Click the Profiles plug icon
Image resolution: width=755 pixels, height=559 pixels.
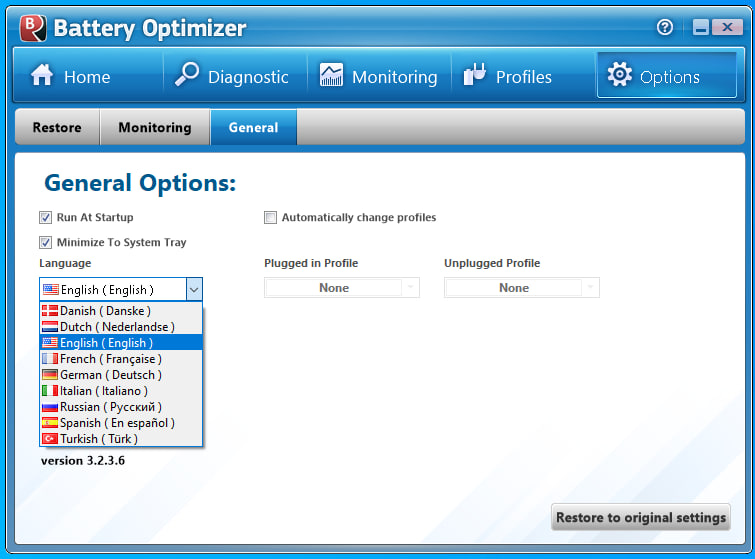click(x=475, y=75)
